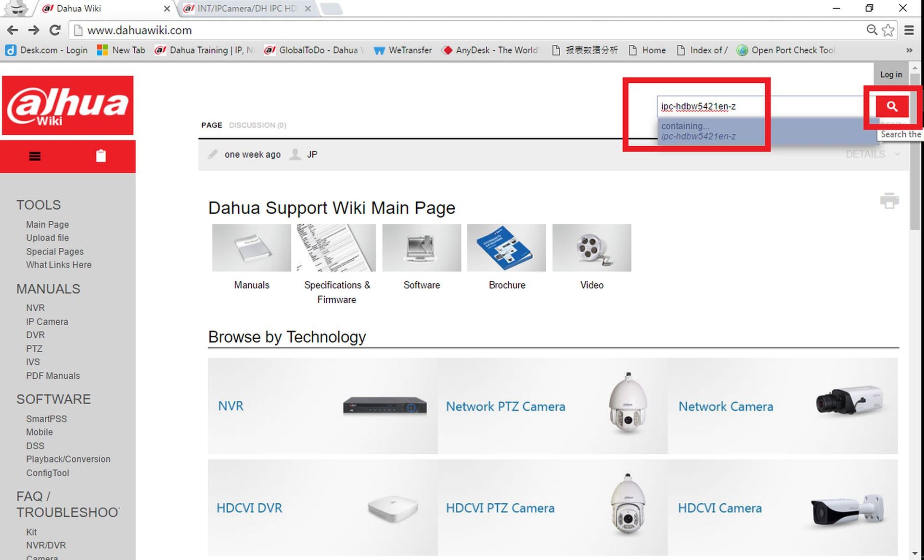
Task: Open Chrome menu hamburger icon
Action: point(909,30)
